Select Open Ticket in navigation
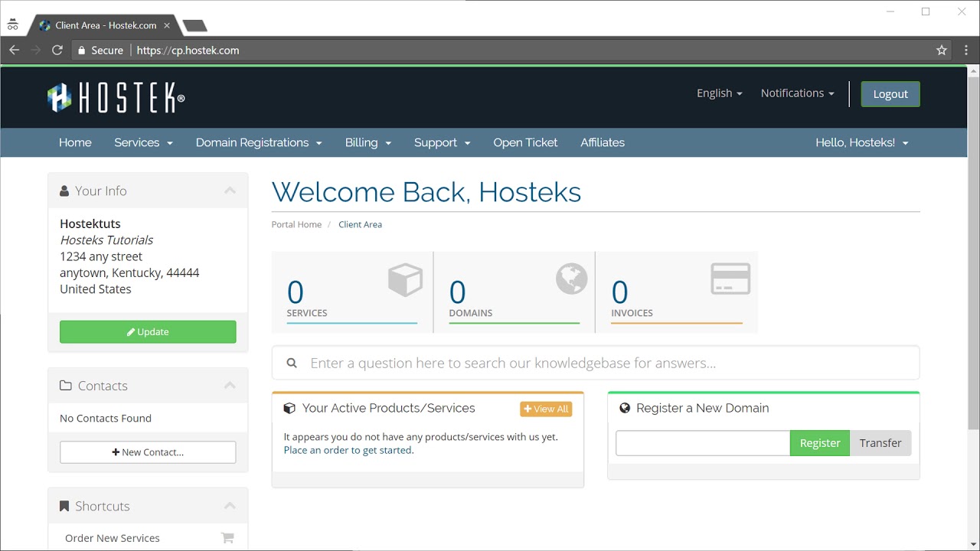The width and height of the screenshot is (980, 551). (x=525, y=143)
